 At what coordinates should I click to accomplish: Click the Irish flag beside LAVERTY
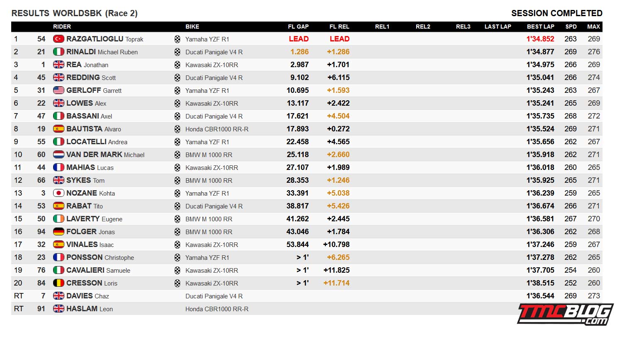coord(59,219)
